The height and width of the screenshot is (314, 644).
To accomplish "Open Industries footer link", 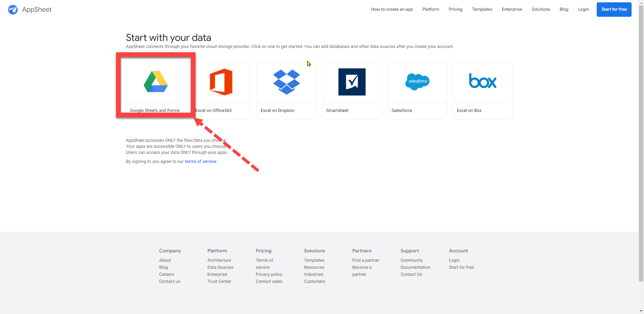I will (314, 274).
